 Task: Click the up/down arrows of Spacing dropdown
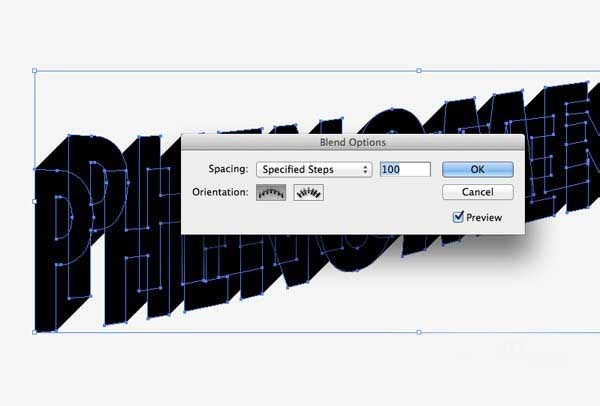pyautogui.click(x=365, y=170)
